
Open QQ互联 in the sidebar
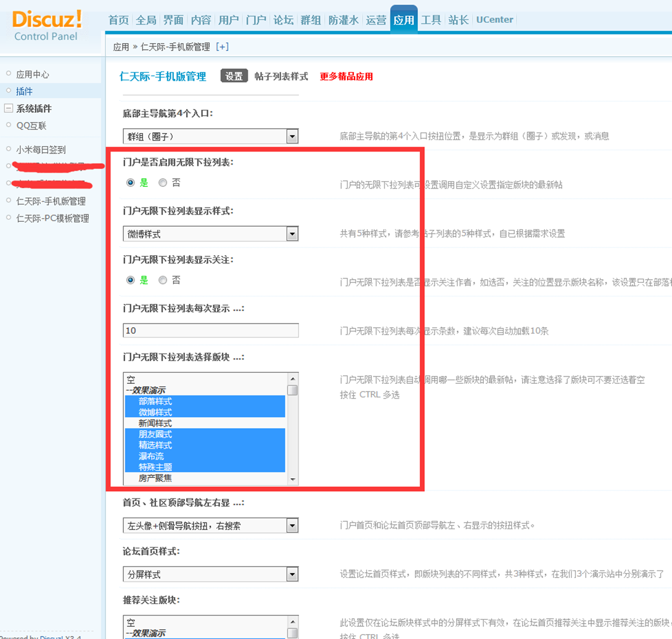point(31,126)
